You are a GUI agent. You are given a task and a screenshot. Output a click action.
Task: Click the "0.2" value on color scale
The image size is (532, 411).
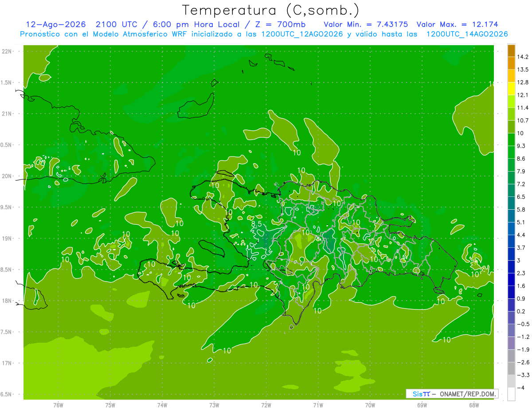(x=522, y=311)
